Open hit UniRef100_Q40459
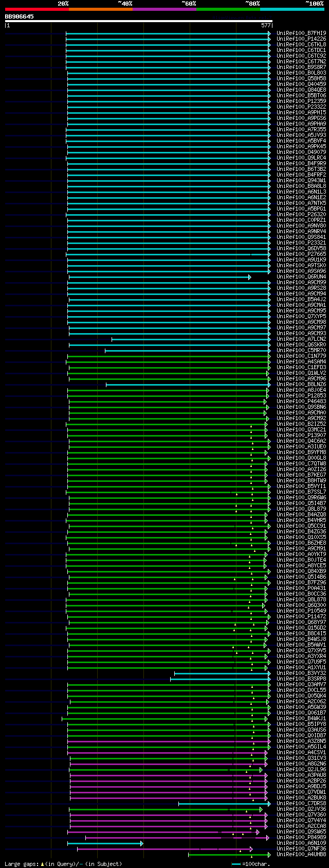The width and height of the screenshot is (329, 868). (301, 84)
